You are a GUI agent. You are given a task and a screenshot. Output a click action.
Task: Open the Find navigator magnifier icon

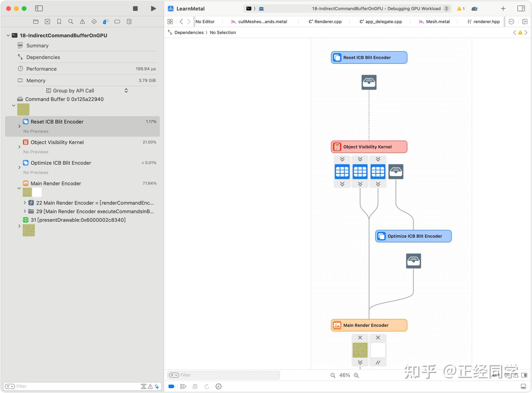[x=71, y=22]
